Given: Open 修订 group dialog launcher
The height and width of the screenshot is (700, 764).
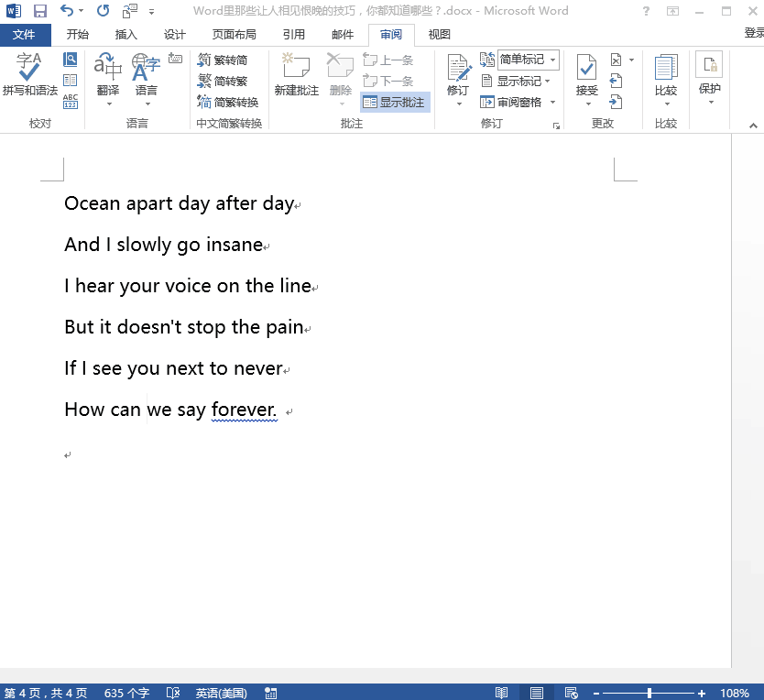Looking at the screenshot, I should tap(556, 126).
